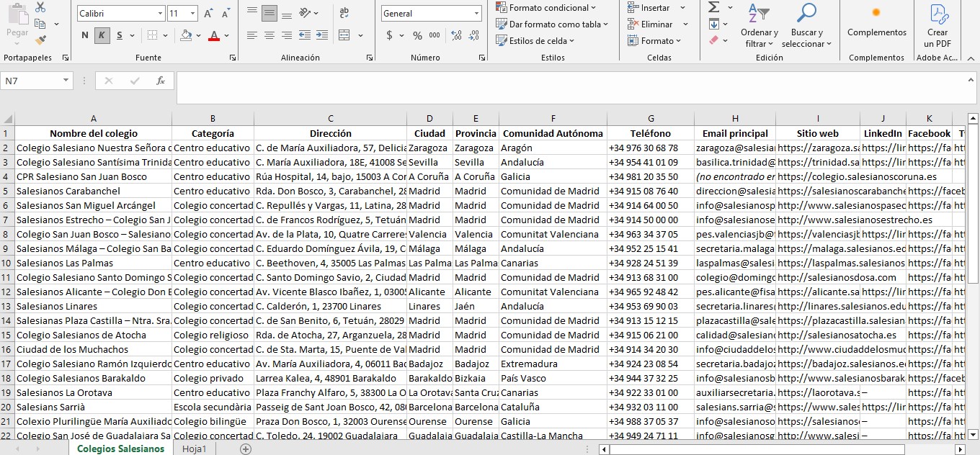The image size is (980, 455).
Task: Add a new sheet with plus icon
Action: [246, 449]
